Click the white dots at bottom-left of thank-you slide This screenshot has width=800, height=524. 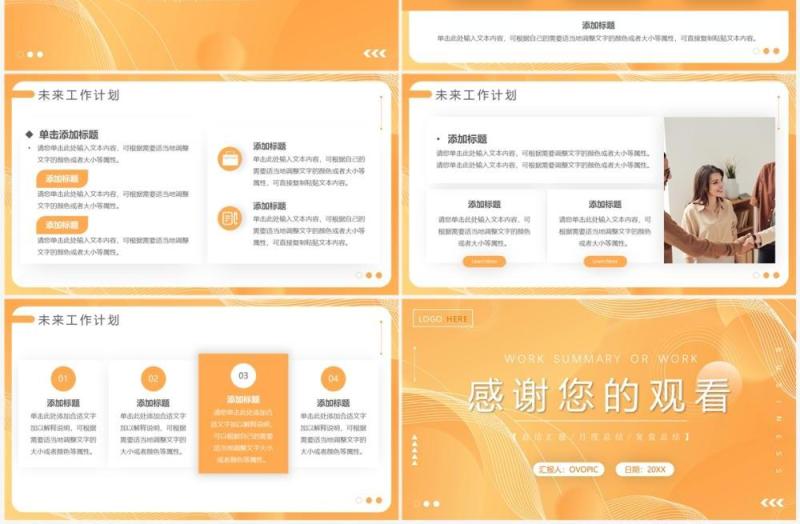click(x=431, y=504)
